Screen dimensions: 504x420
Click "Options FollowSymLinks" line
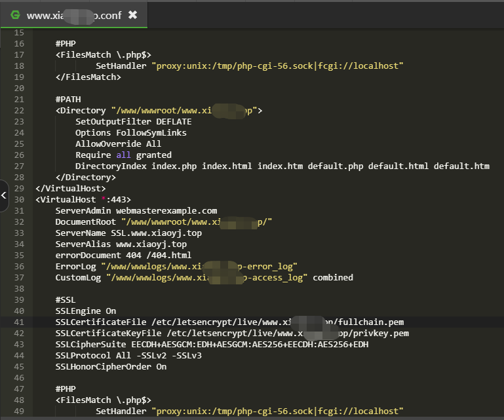(131, 133)
